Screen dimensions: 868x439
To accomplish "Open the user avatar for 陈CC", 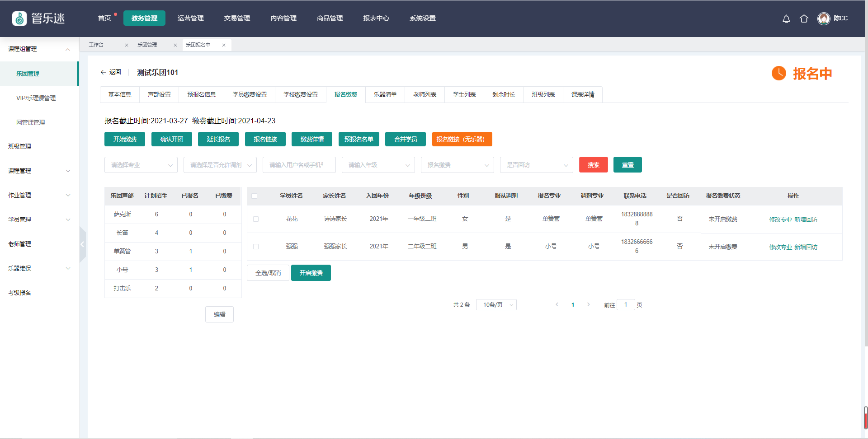I will (x=824, y=19).
